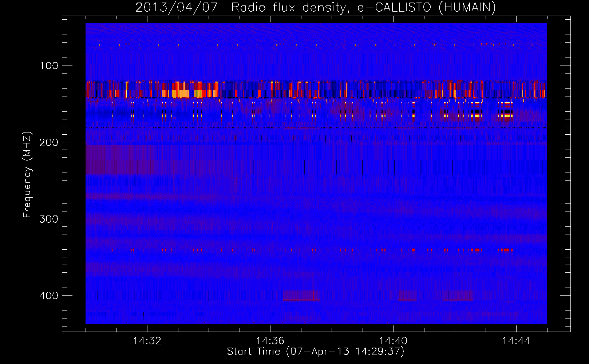Click the plot title 'Radio flux density, e-CALLISTO (HUMAIN)'
Image resolution: width=589 pixels, height=364 pixels.
363,7
